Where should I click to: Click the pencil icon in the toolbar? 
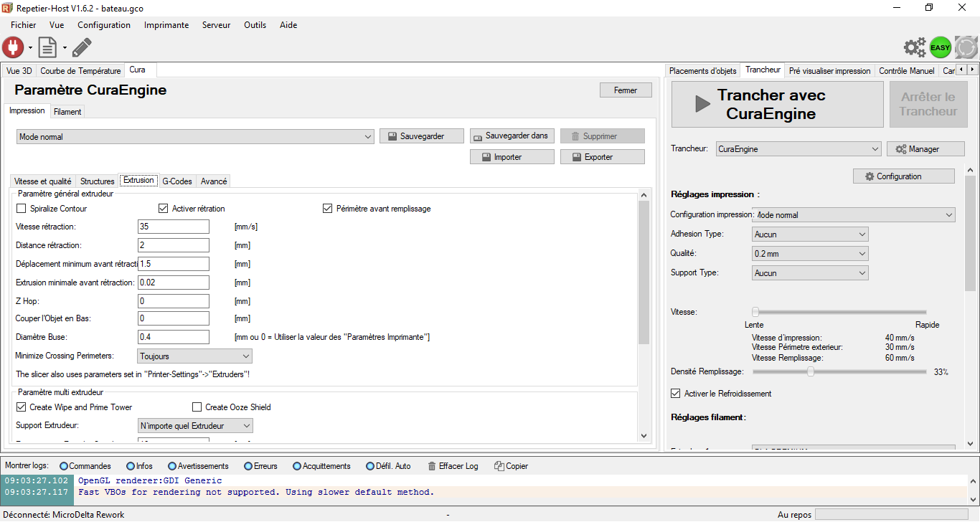pos(82,47)
